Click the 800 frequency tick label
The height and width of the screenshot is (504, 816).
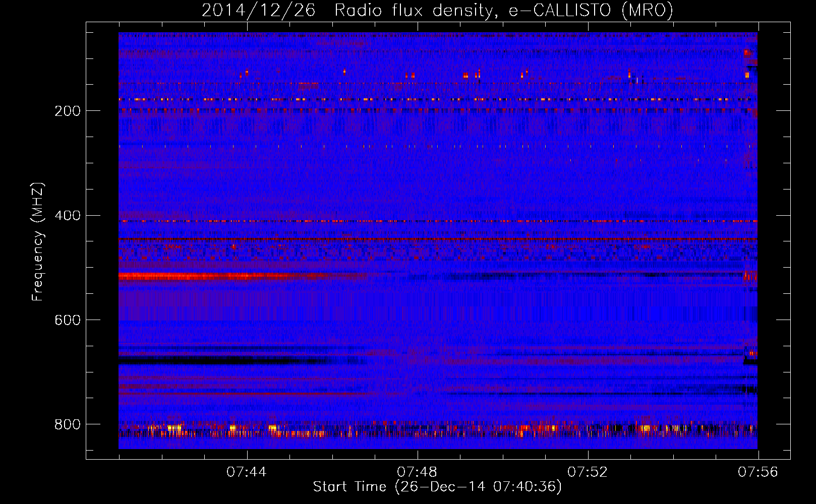pyautogui.click(x=68, y=424)
